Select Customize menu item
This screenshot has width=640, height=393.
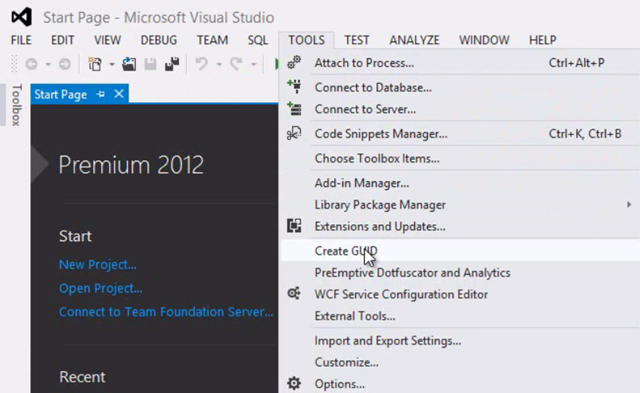tap(460, 362)
